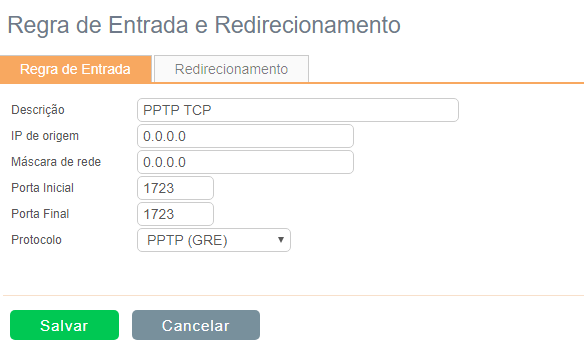Click the Descrição label
Viewport: 584px width, 361px height.
tap(38, 110)
